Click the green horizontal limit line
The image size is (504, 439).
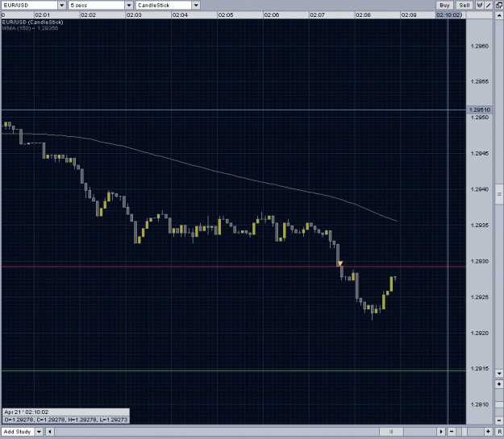tap(234, 371)
